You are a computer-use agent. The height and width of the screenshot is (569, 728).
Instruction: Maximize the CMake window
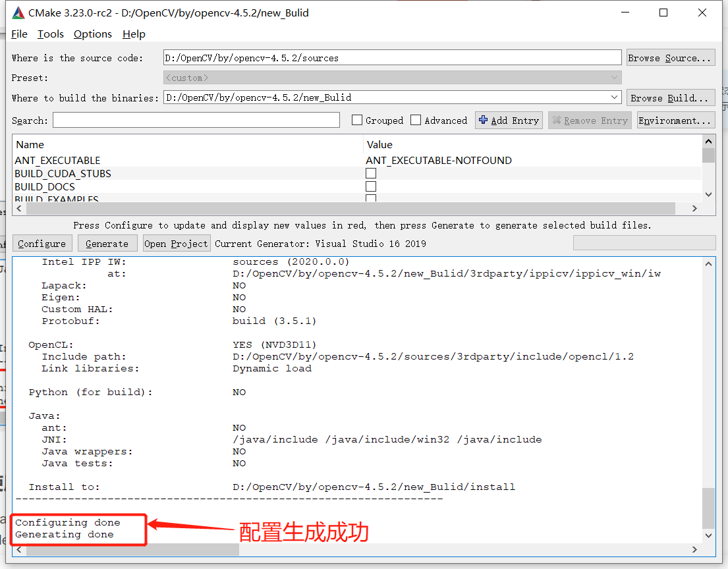[x=663, y=13]
